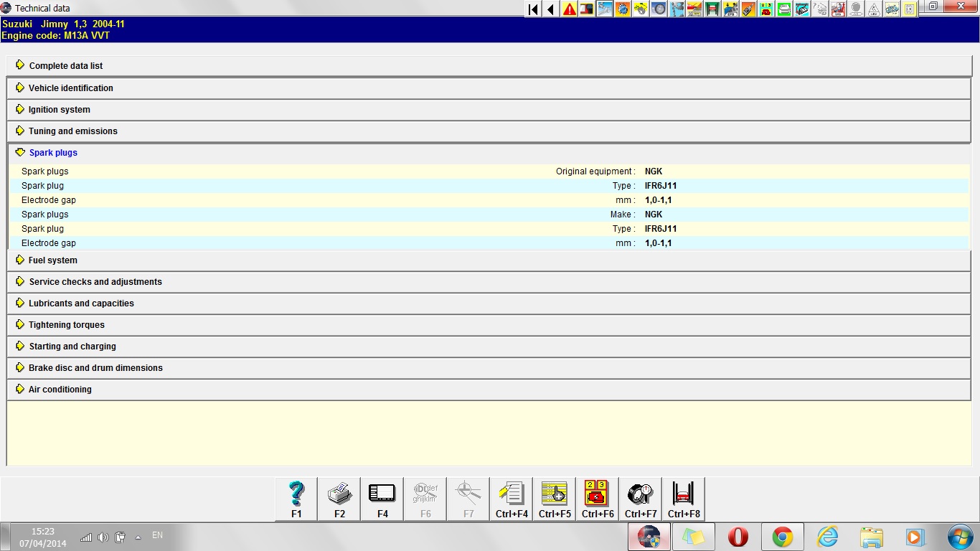Click the Ctrl+F4 notes icon
Screen dimensions: 980x551
(512, 499)
